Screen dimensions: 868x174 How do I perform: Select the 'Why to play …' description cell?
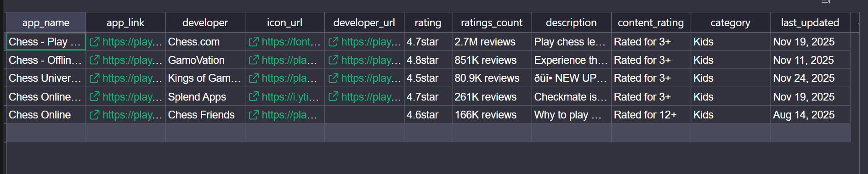[x=571, y=115]
